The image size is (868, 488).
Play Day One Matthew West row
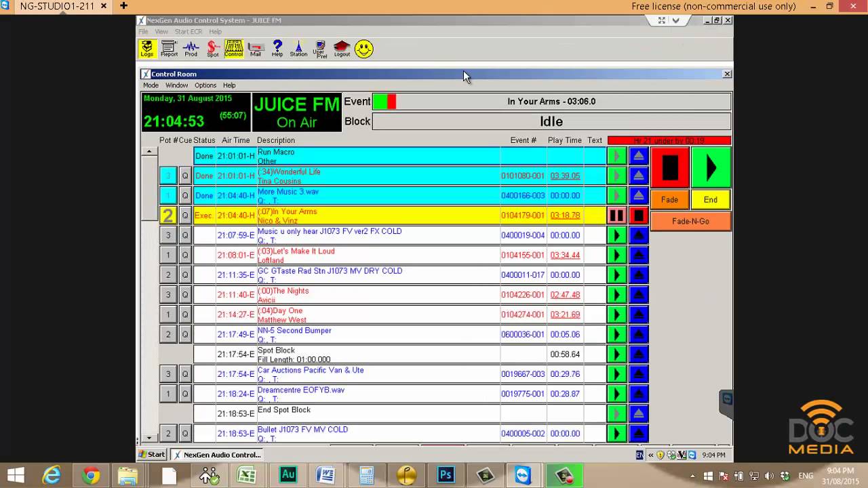point(616,314)
